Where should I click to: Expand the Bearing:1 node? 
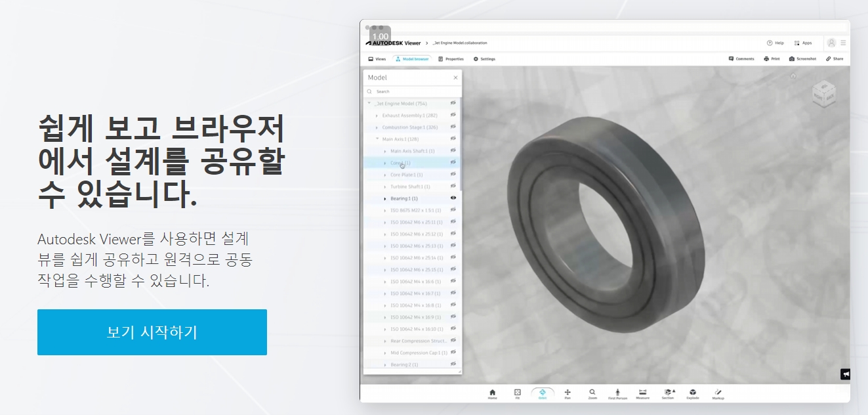[385, 198]
